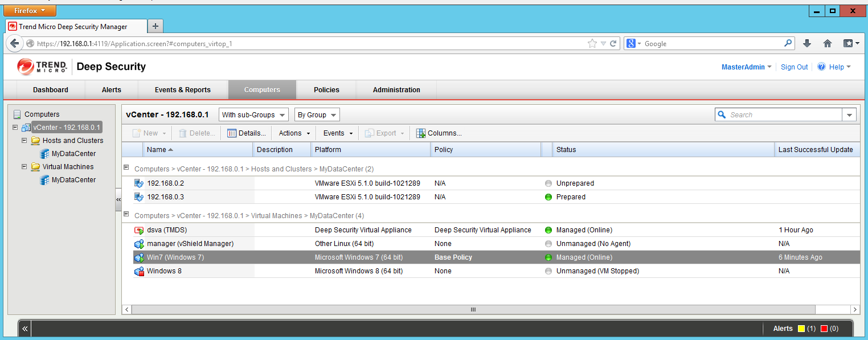This screenshot has height=340, width=868.
Task: Open the With sub-Groups dropdown
Action: (253, 114)
